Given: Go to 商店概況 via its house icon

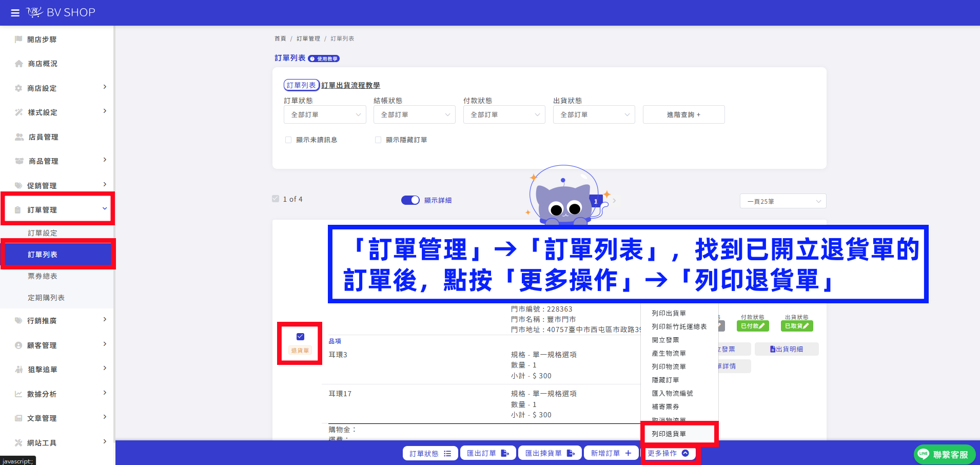Looking at the screenshot, I should (19, 64).
